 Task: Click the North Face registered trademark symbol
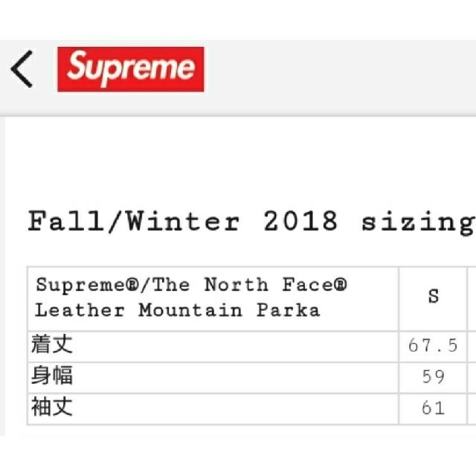tap(341, 285)
